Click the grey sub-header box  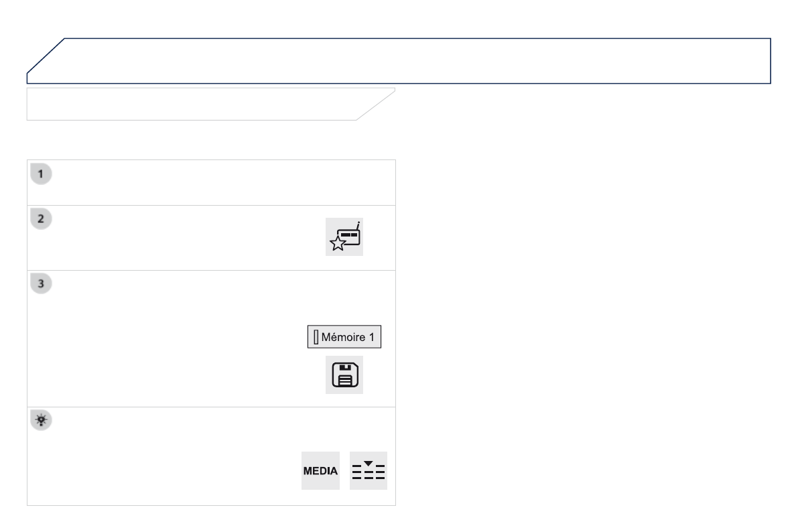(194, 104)
